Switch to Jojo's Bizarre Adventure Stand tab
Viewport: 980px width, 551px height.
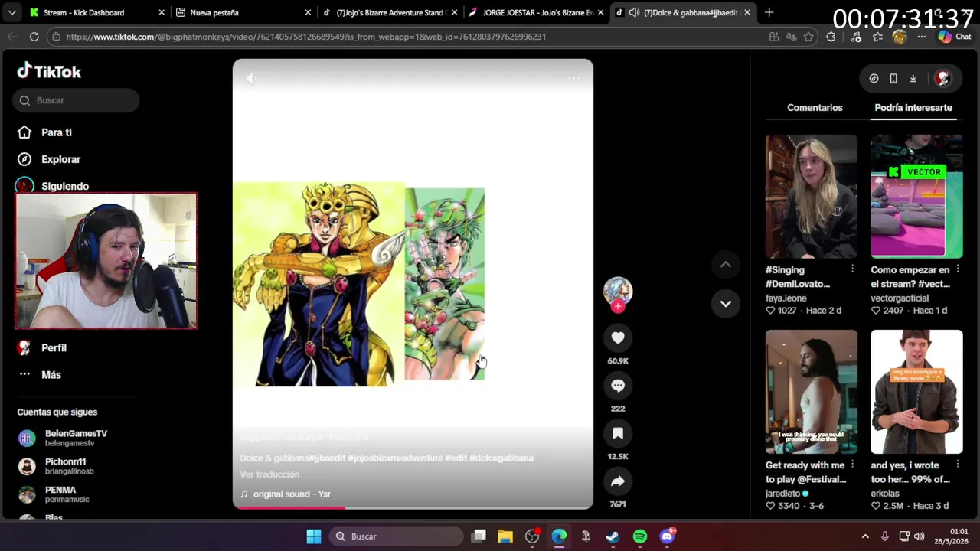pos(390,12)
